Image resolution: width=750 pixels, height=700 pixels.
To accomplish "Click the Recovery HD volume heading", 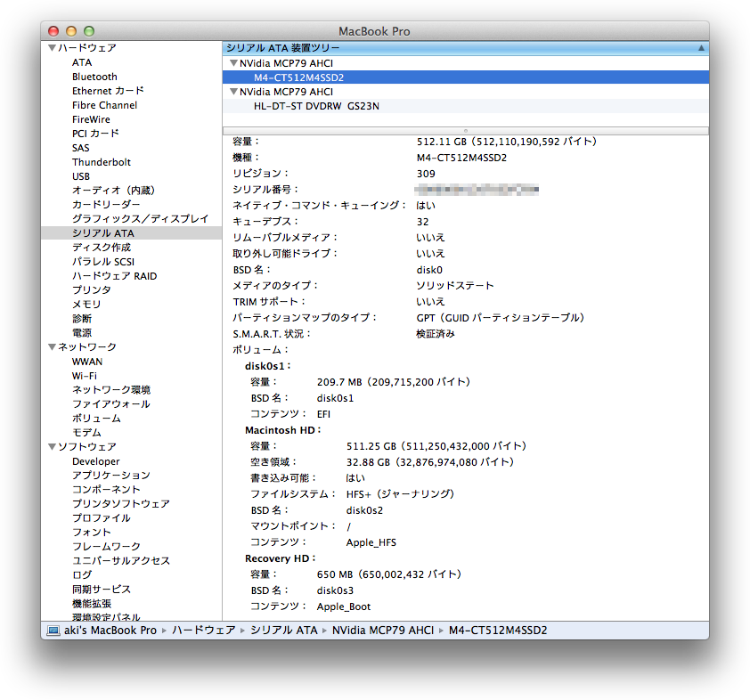I will pos(281,558).
